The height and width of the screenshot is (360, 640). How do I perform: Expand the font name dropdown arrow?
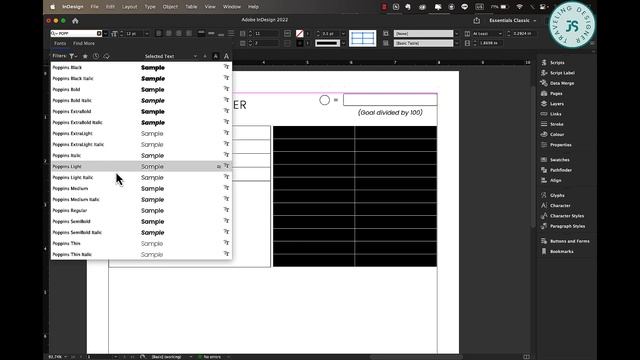click(x=105, y=33)
